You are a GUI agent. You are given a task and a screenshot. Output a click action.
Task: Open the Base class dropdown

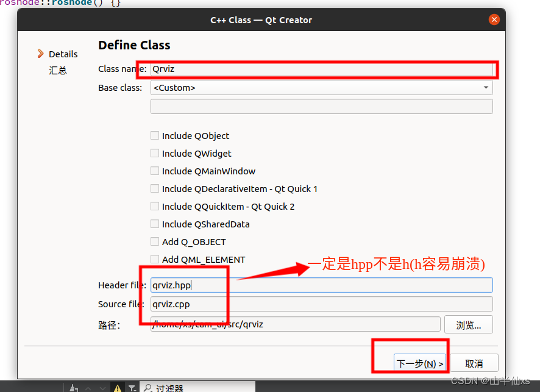click(321, 88)
